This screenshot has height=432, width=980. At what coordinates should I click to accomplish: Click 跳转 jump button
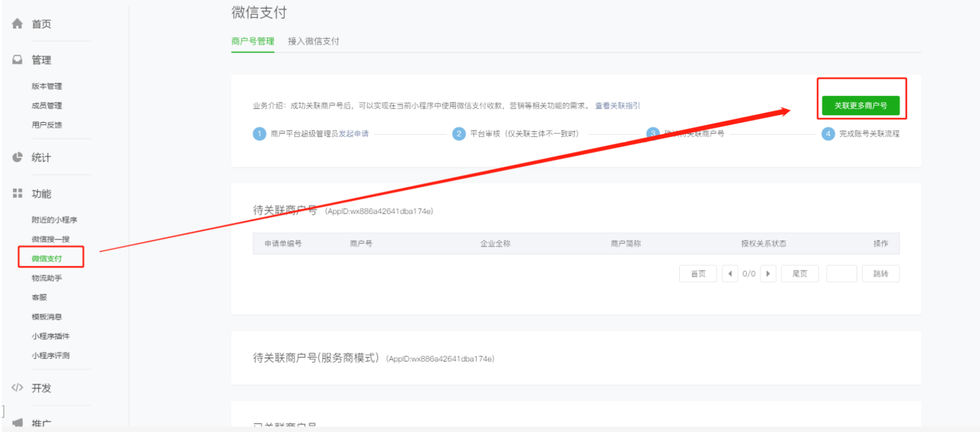click(x=881, y=274)
